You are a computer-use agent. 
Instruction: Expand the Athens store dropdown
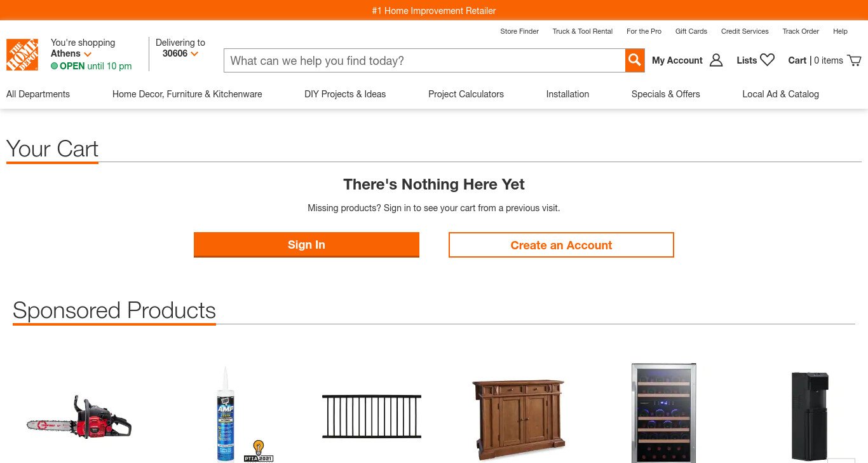pyautogui.click(x=88, y=54)
